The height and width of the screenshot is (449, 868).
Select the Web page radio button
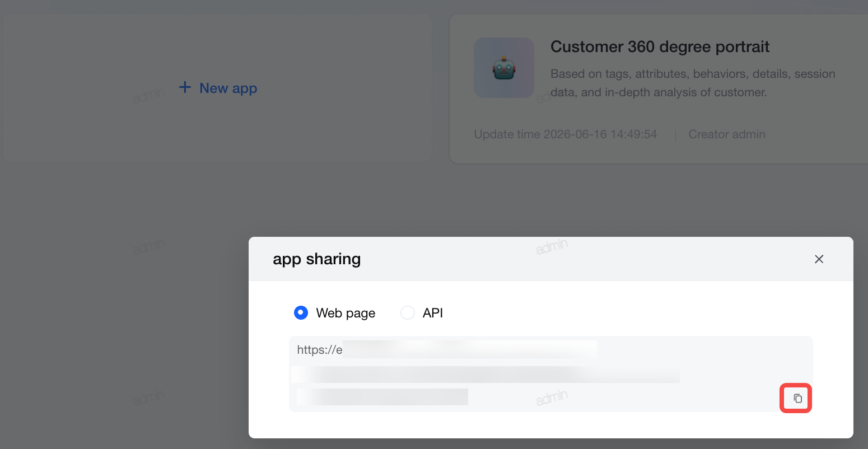click(301, 312)
